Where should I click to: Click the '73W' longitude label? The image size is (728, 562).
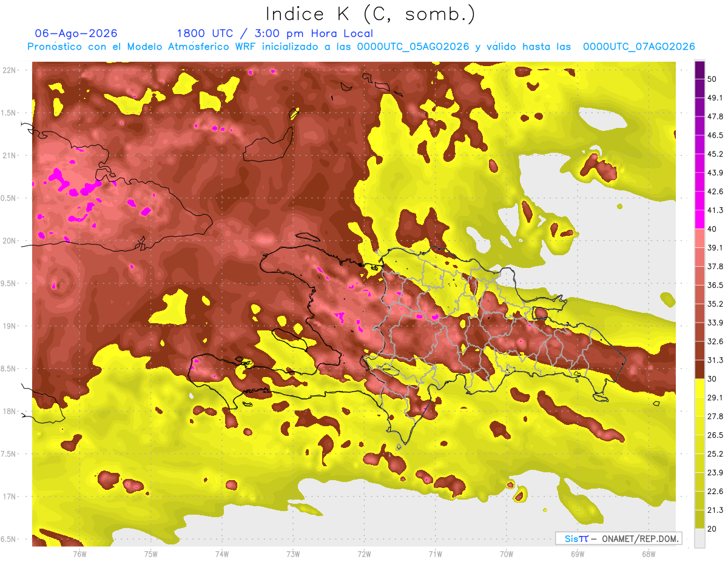click(x=293, y=554)
